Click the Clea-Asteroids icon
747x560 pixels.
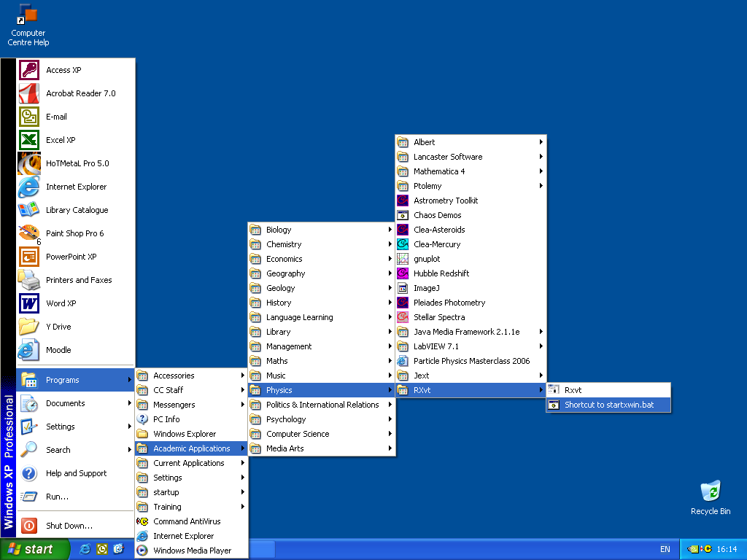403,230
